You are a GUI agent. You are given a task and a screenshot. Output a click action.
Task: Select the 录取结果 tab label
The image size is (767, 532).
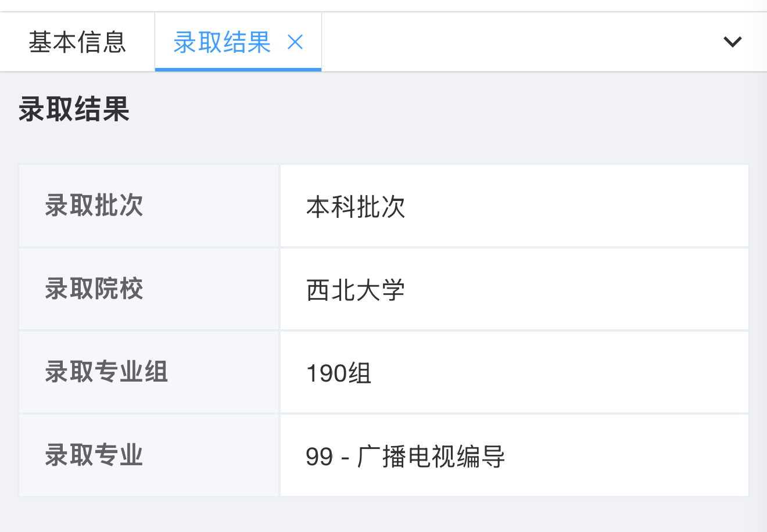(x=222, y=42)
